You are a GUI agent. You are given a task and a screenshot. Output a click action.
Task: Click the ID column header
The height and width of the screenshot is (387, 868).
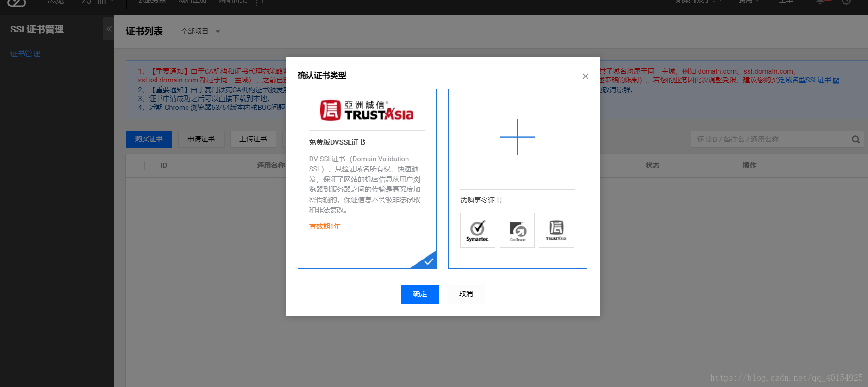click(x=164, y=165)
